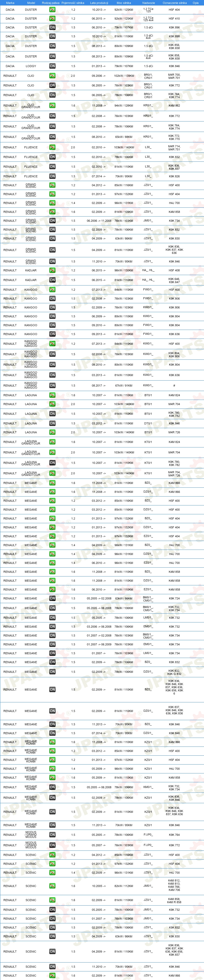Click the Lata produkcji column header
Screen dimensions: 204x980
99,3
